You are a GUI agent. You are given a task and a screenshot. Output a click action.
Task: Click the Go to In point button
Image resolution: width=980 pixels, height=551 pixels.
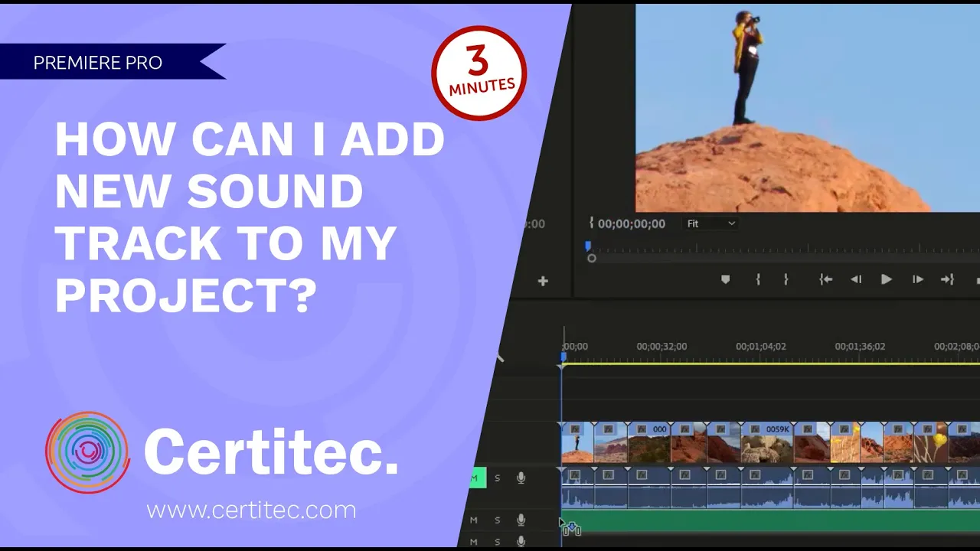point(825,280)
